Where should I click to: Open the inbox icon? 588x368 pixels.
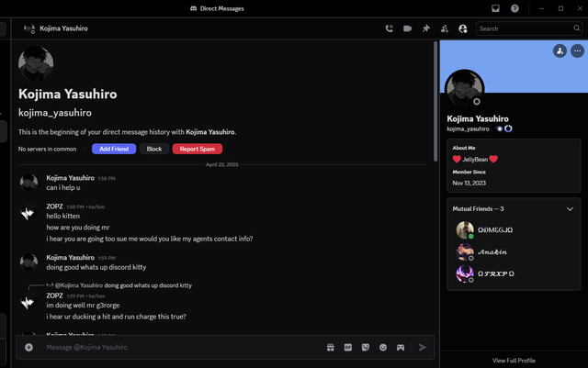tap(495, 8)
